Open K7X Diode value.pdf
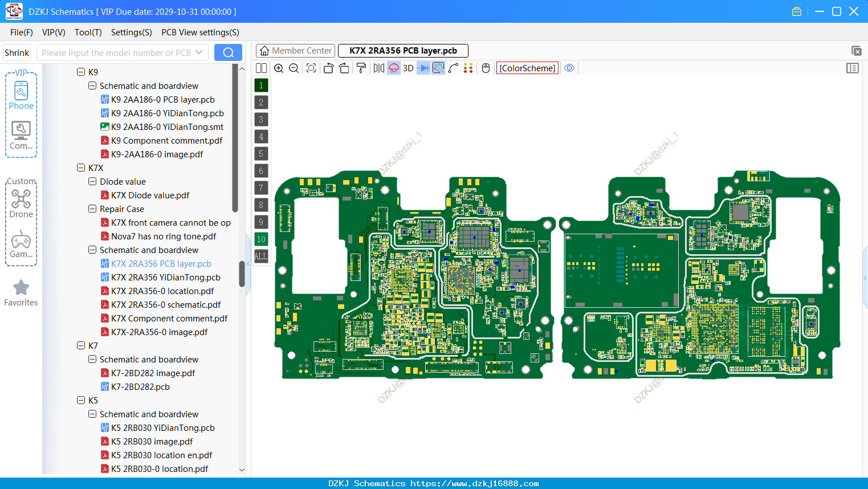This screenshot has width=868, height=489. click(x=145, y=195)
